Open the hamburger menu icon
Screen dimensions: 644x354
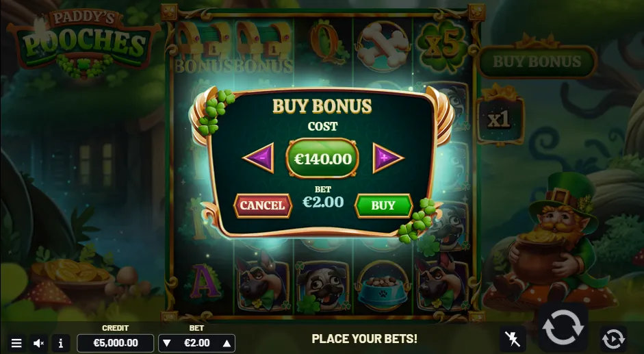[x=16, y=343]
